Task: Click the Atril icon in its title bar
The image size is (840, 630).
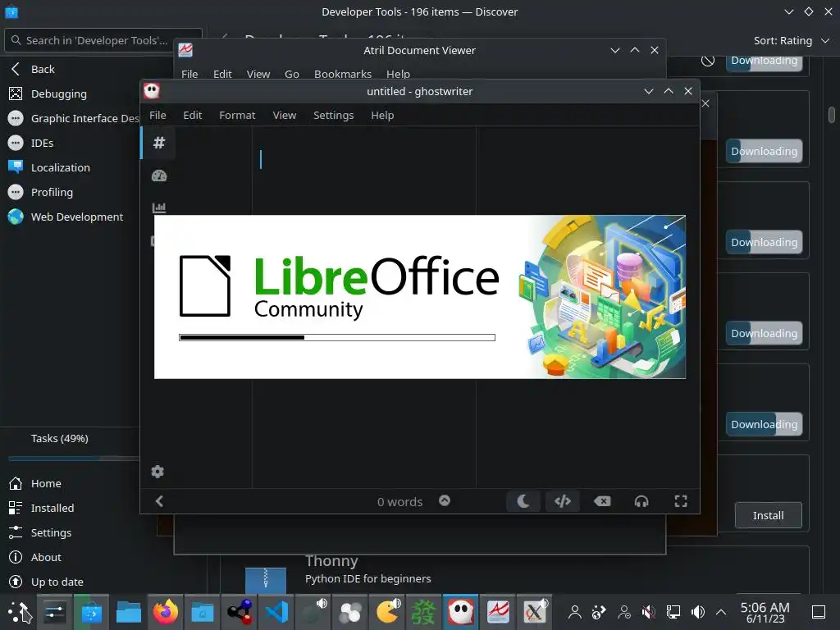Action: coord(185,50)
